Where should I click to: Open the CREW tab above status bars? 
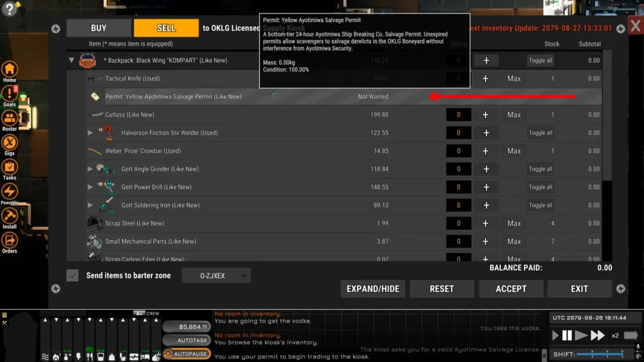(147, 313)
